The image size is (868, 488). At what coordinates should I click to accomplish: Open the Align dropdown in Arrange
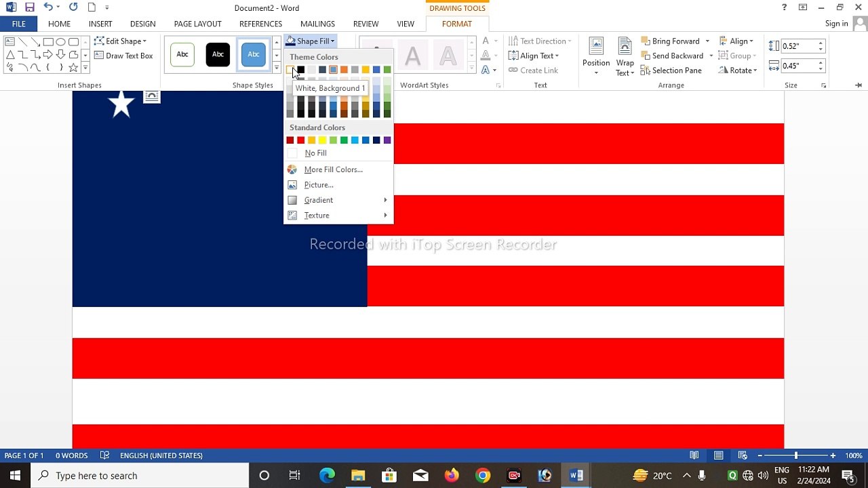point(736,41)
